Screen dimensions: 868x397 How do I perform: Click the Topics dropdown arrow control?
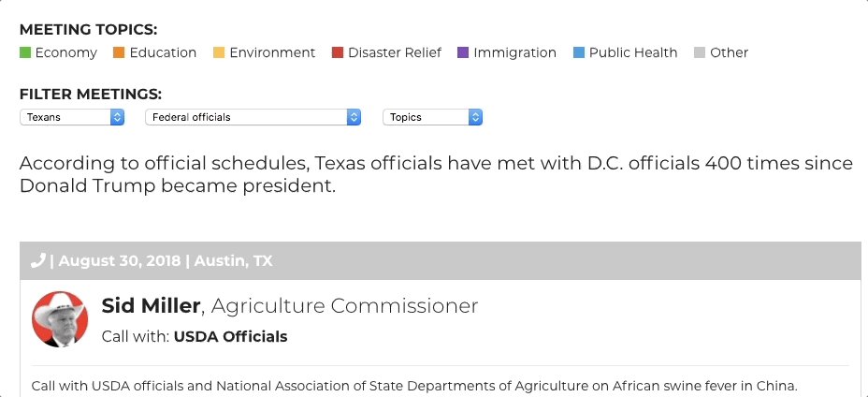point(475,117)
